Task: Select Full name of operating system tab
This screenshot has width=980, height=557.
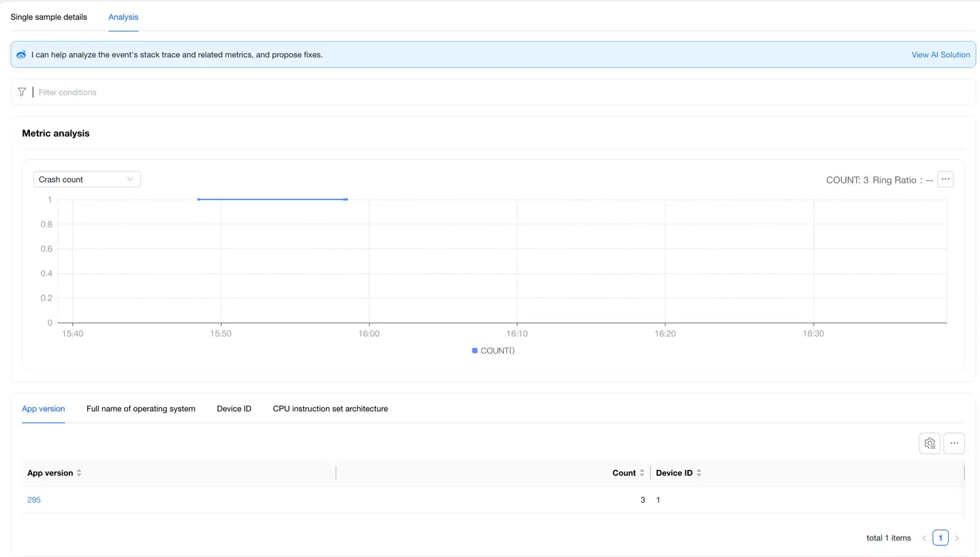Action: 141,409
